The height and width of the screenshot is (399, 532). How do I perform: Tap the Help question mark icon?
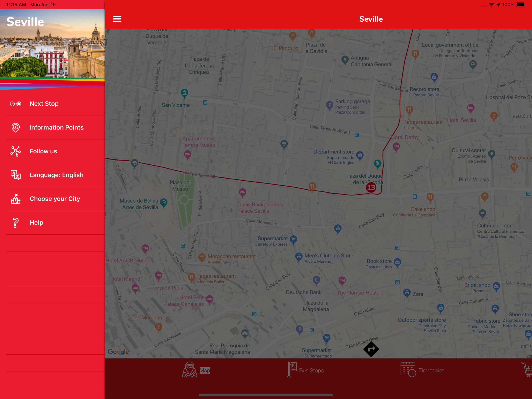pyautogui.click(x=16, y=223)
